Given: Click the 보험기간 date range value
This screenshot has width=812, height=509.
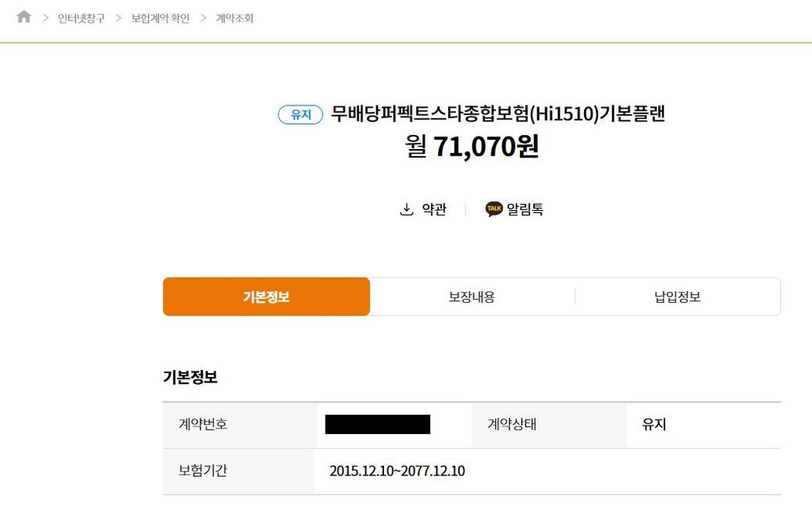Looking at the screenshot, I should [397, 471].
